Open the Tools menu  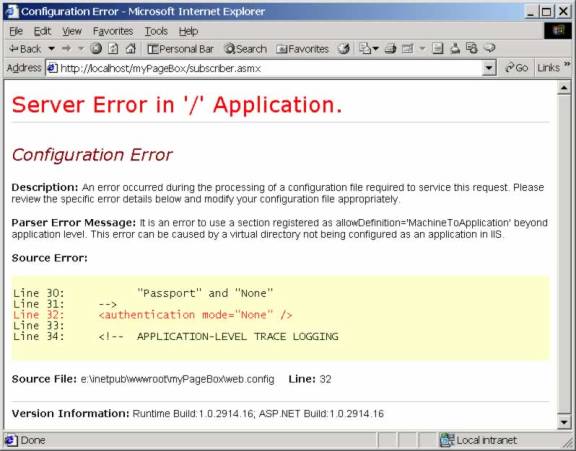coord(156,31)
